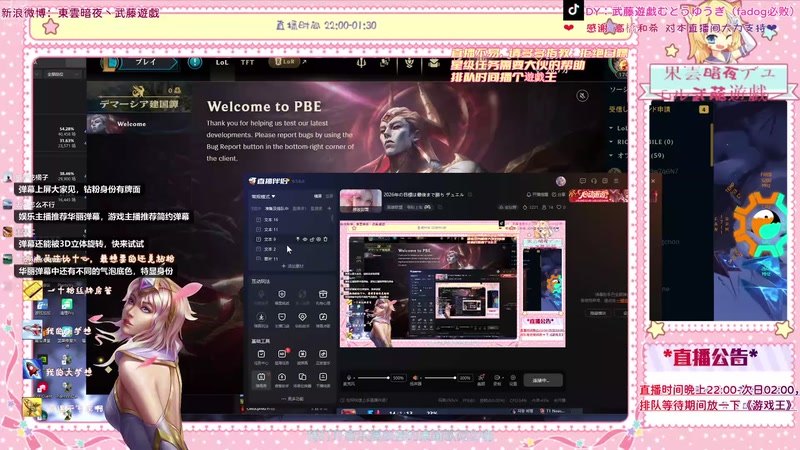Adjust the microphone volume slider
The image size is (800, 450).
pyautogui.click(x=373, y=378)
